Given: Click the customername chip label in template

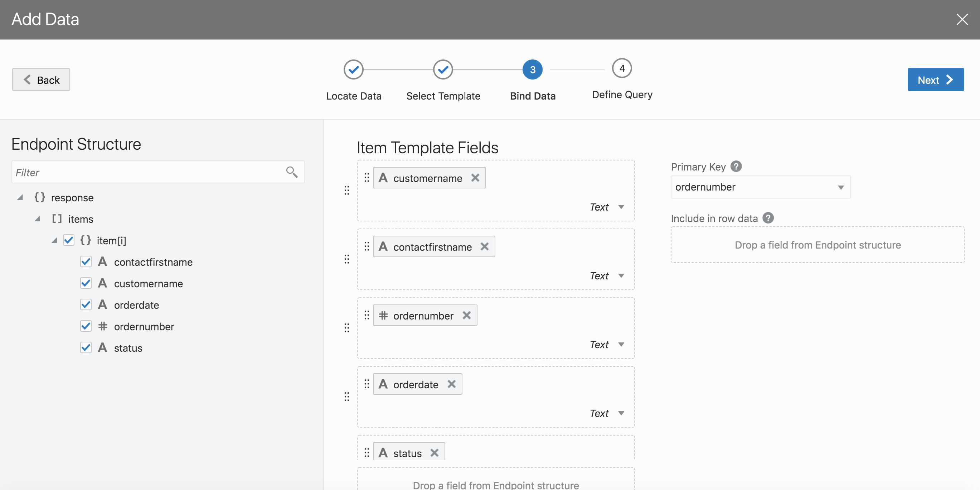Looking at the screenshot, I should (428, 178).
